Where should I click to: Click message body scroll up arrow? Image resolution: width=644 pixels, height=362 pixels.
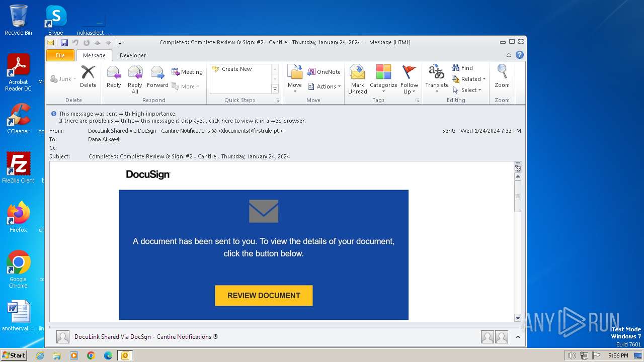[x=518, y=176]
